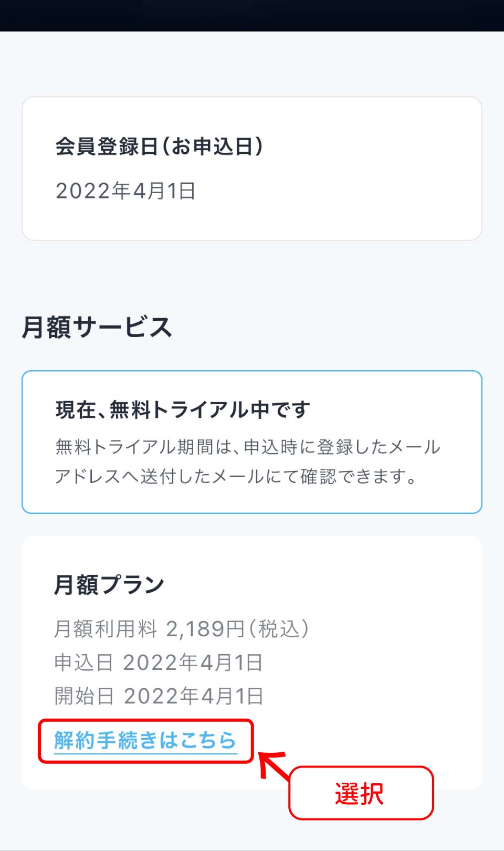Image resolution: width=504 pixels, height=851 pixels.
Task: Click the 2022年4月1日 date under 会員登録日
Action: click(x=125, y=191)
